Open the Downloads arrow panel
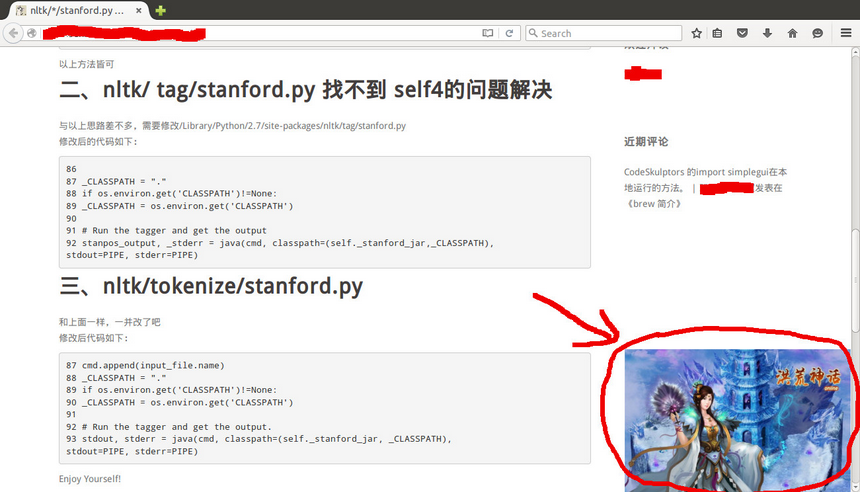Viewport: 862px width, 495px height. point(767,33)
